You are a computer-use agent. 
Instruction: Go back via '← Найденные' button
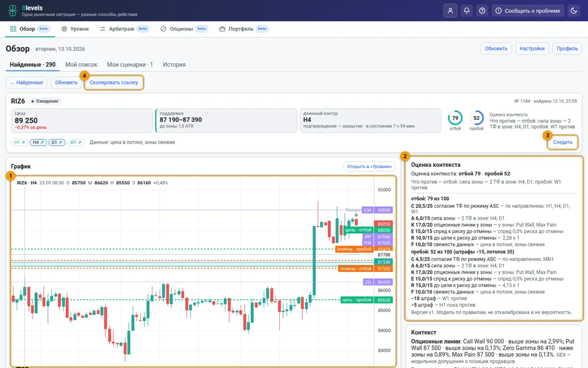tap(26, 82)
